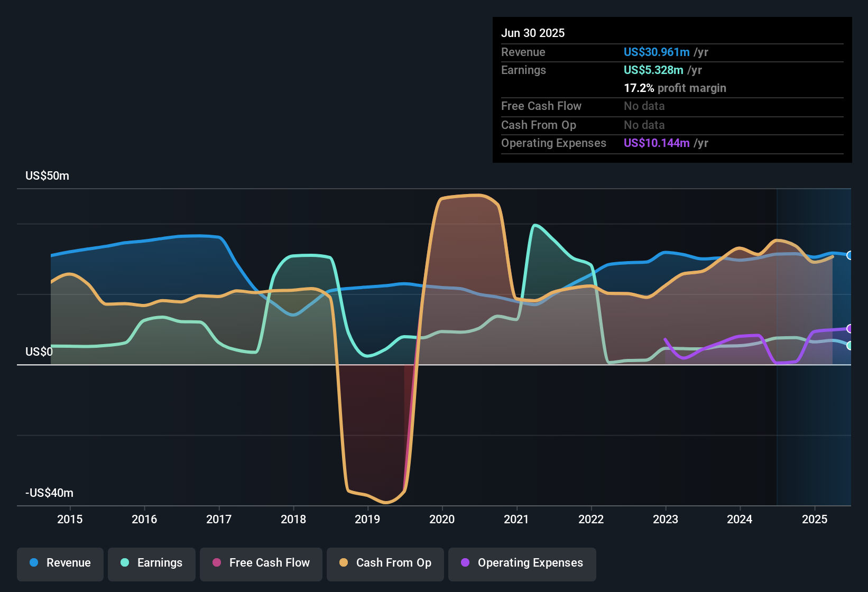Click the US$50m y-axis label
The height and width of the screenshot is (592, 868).
pos(47,176)
